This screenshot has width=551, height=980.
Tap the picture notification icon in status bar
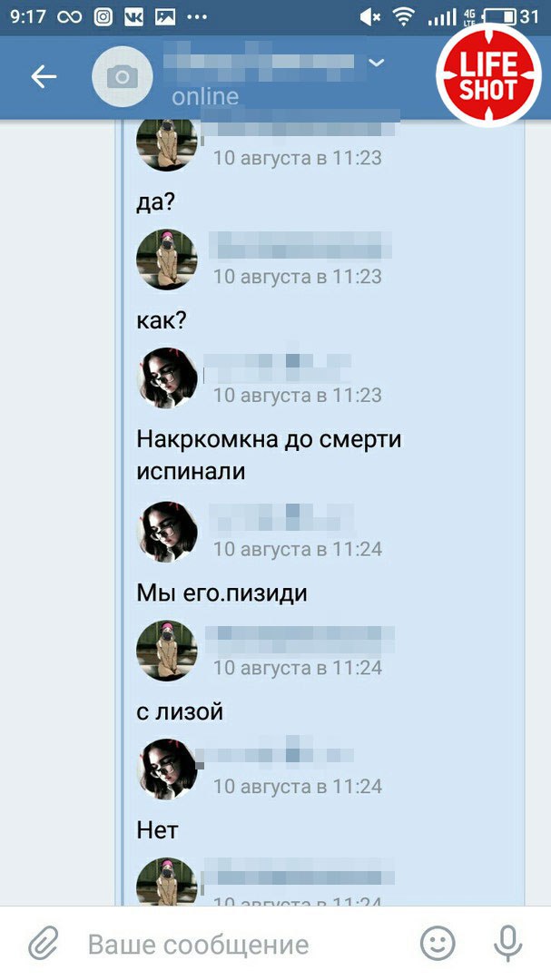(165, 17)
